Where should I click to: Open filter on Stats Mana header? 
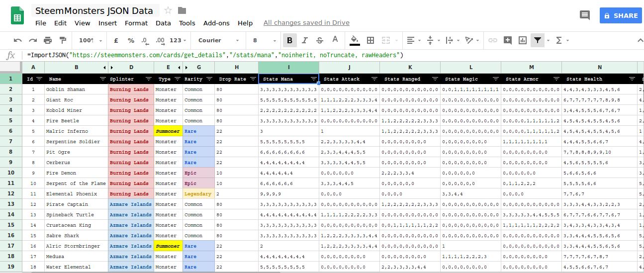314,79
